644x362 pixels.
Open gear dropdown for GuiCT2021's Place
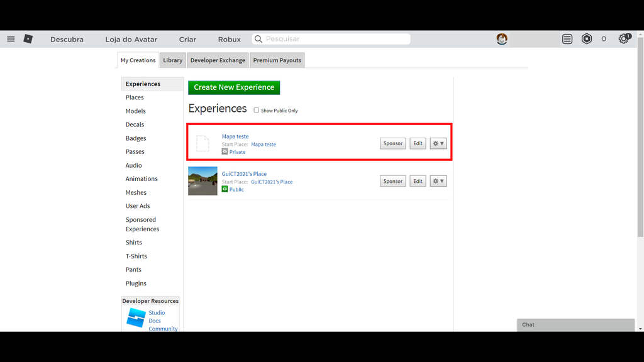coord(438,181)
